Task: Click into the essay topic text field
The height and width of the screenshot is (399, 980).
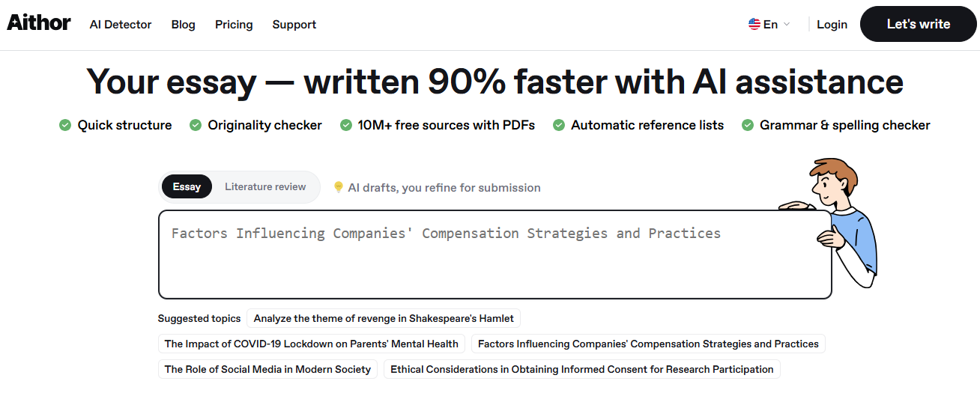Action: pos(495,255)
